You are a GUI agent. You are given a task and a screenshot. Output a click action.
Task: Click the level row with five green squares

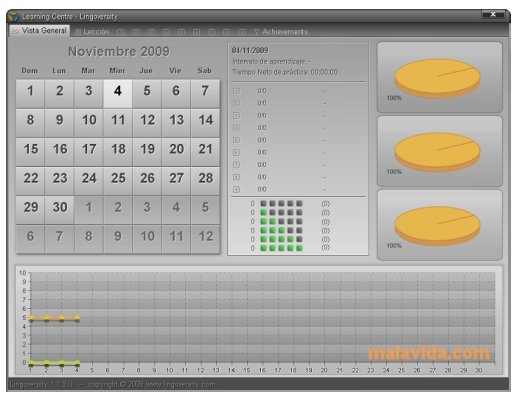[x=290, y=248]
